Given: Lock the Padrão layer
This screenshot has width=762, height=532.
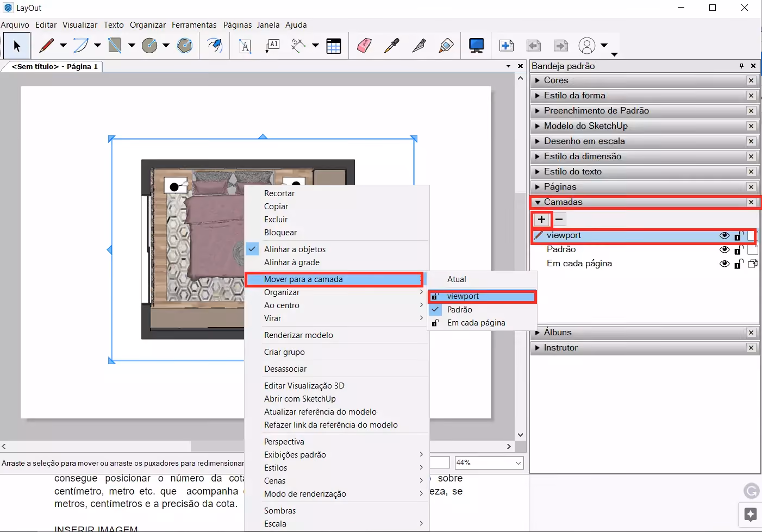Looking at the screenshot, I should tap(739, 249).
